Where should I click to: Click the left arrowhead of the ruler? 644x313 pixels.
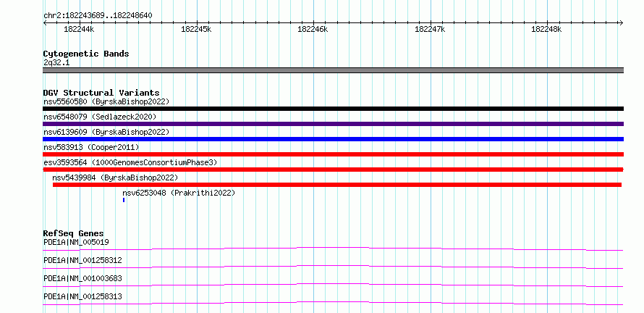click(45, 22)
